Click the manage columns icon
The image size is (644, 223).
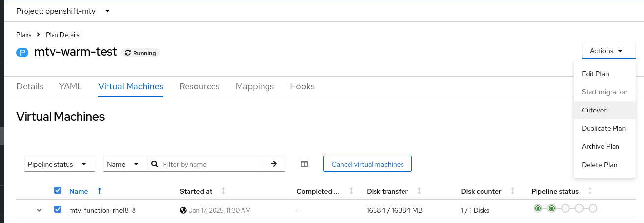coord(304,164)
